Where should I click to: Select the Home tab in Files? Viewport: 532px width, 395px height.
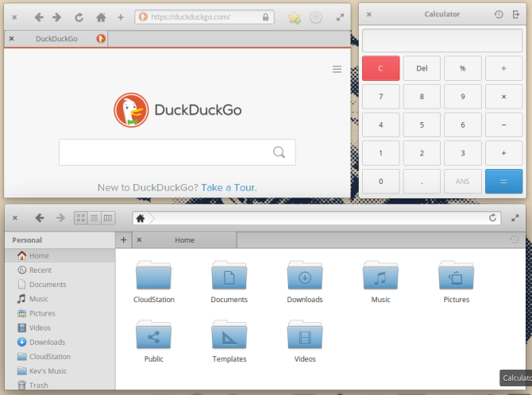pos(184,240)
